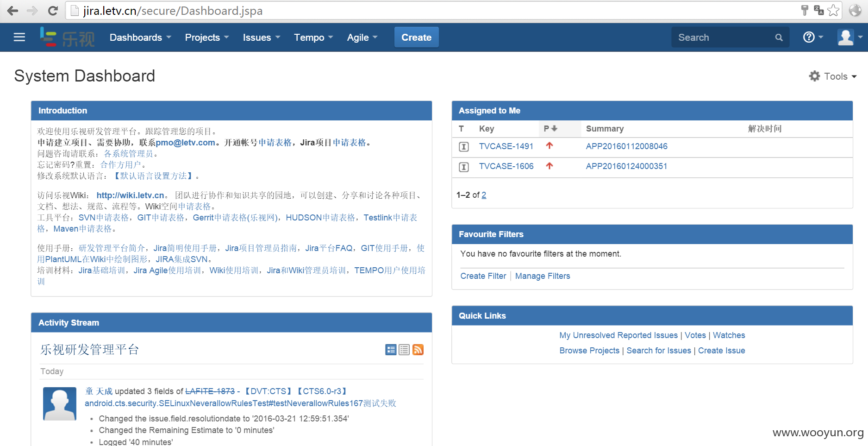Click 童天成 avatar in activity stream
This screenshot has height=446, width=868.
click(x=60, y=404)
